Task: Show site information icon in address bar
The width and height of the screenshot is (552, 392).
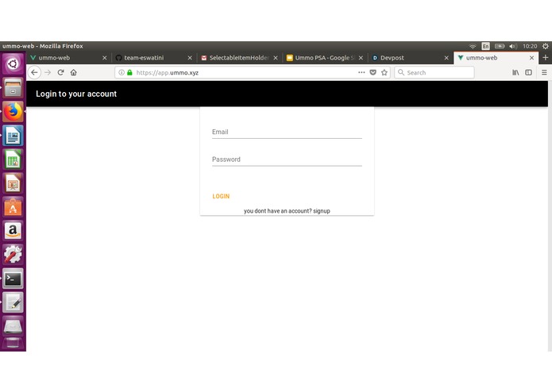Action: point(121,72)
